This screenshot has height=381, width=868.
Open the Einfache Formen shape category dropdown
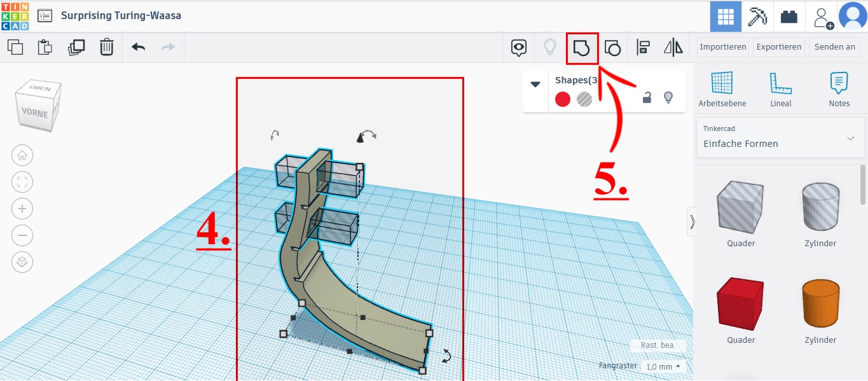(x=780, y=137)
